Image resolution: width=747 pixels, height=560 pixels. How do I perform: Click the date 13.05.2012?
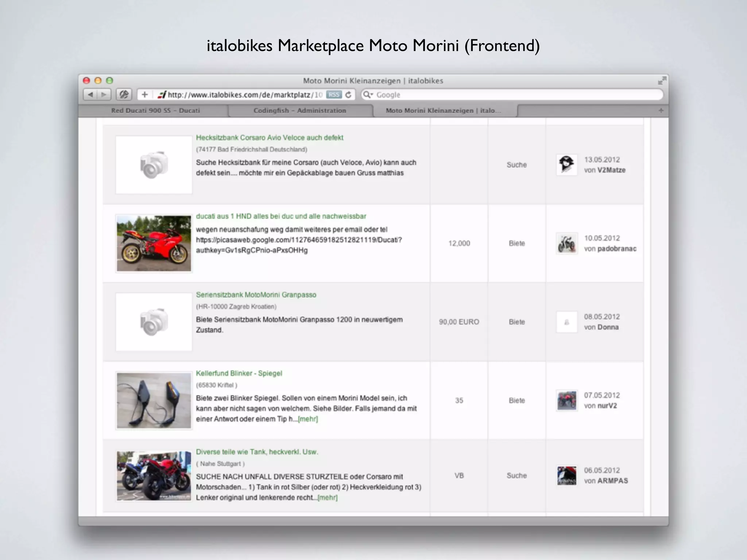pyautogui.click(x=602, y=160)
